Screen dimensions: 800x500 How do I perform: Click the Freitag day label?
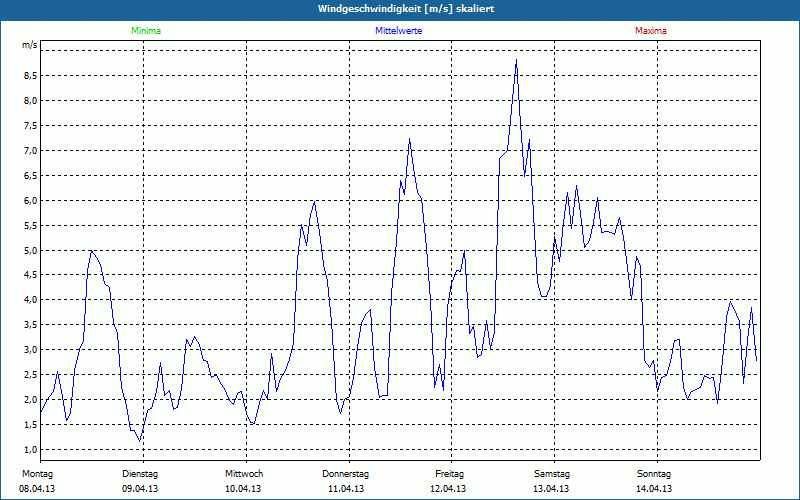(449, 474)
